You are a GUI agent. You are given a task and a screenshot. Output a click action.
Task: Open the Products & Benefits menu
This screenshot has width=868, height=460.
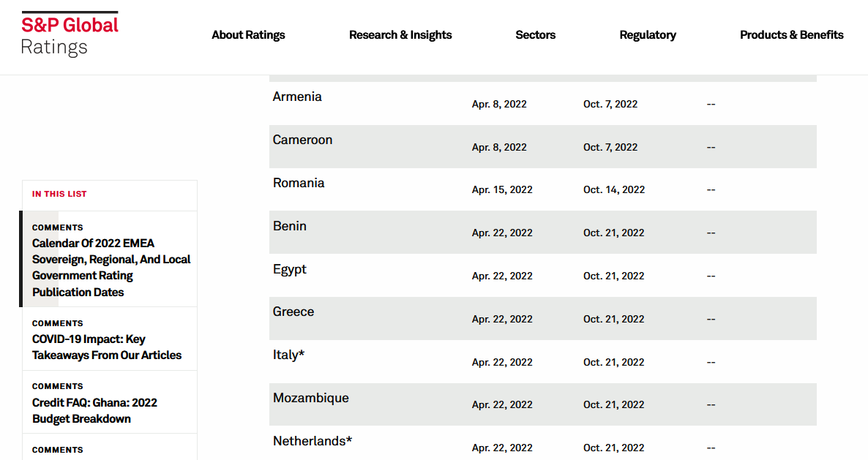pyautogui.click(x=791, y=35)
